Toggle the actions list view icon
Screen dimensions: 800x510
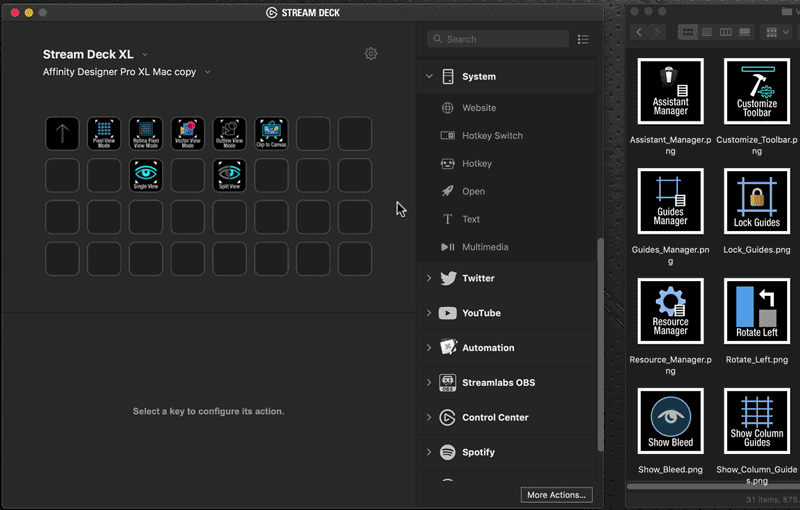pyautogui.click(x=583, y=39)
